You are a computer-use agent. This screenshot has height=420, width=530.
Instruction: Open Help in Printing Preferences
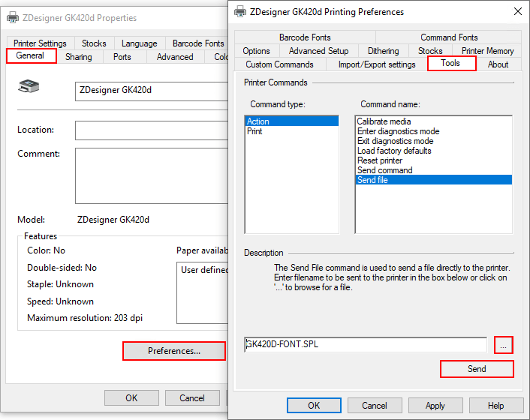pyautogui.click(x=496, y=405)
